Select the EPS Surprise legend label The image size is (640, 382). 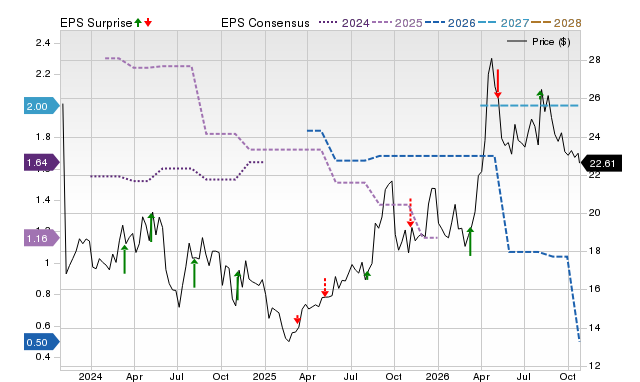(x=96, y=23)
